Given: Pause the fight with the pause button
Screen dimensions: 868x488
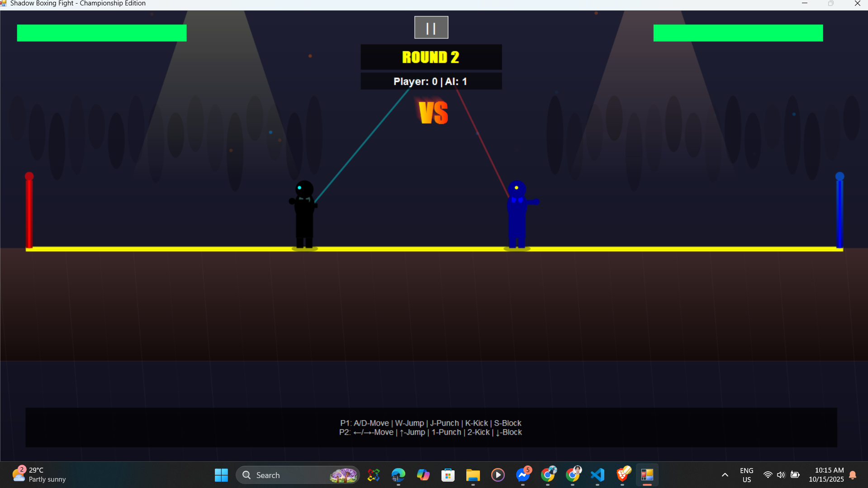Looking at the screenshot, I should 431,28.
